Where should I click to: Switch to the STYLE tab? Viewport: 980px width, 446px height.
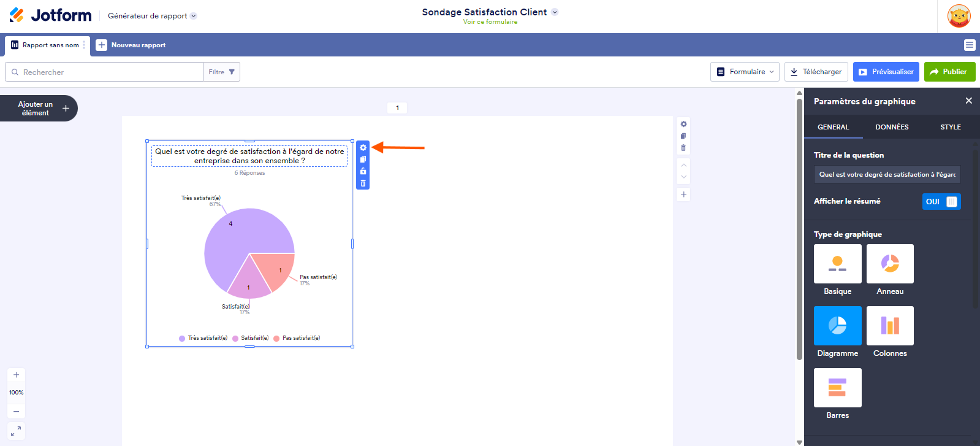951,127
